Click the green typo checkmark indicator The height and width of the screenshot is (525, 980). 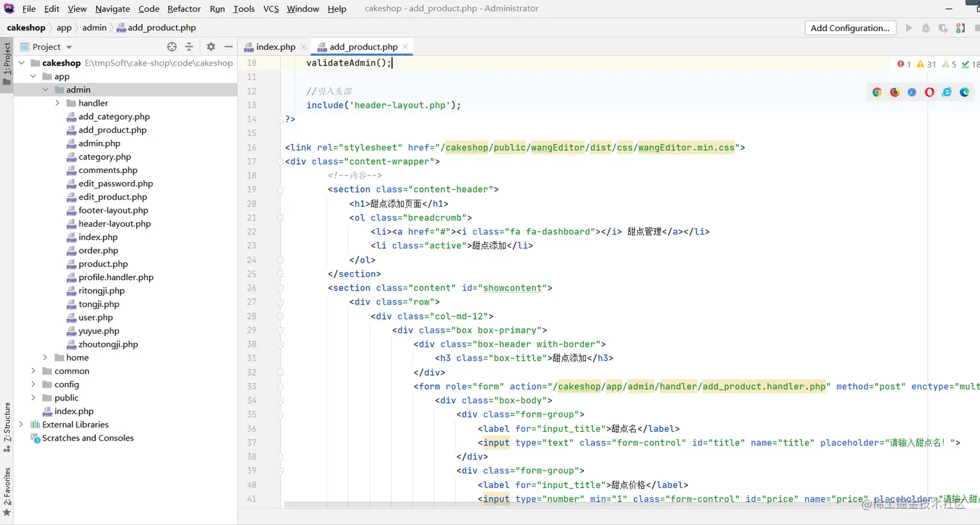click(971, 64)
